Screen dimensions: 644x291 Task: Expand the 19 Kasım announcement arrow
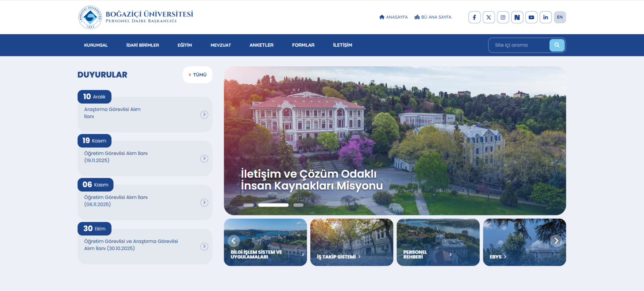[x=204, y=159]
